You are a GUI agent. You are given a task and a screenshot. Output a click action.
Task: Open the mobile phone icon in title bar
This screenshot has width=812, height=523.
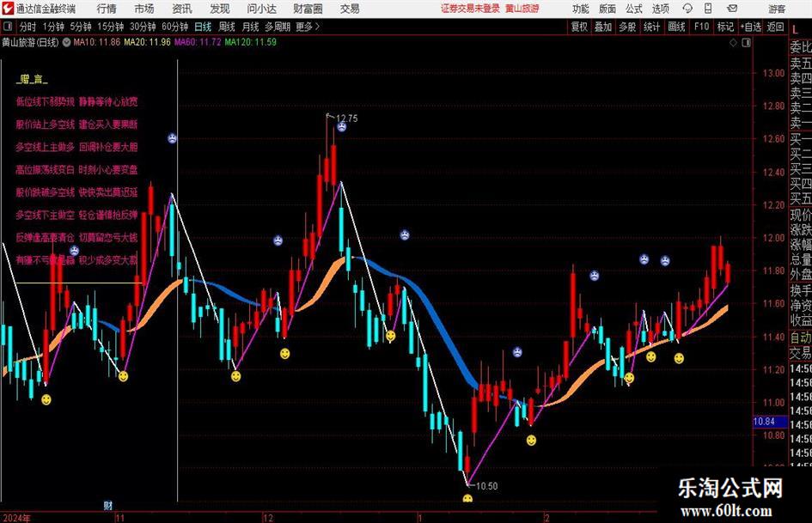[x=708, y=9]
